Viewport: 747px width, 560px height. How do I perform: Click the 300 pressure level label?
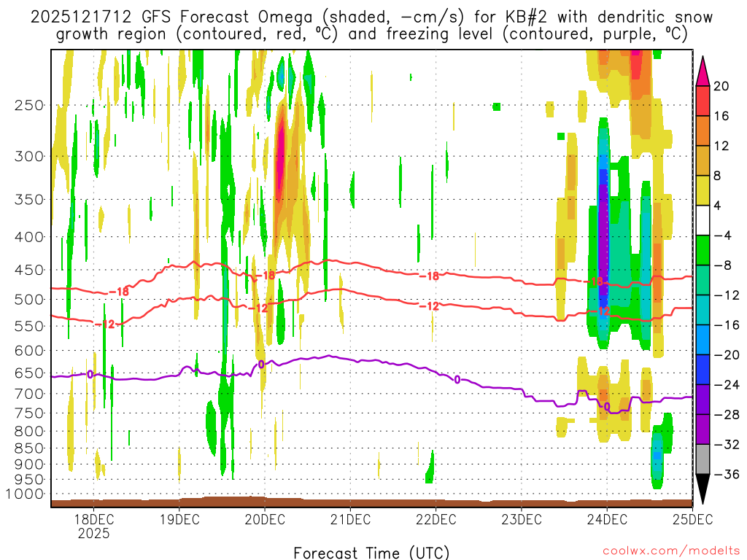pos(29,156)
